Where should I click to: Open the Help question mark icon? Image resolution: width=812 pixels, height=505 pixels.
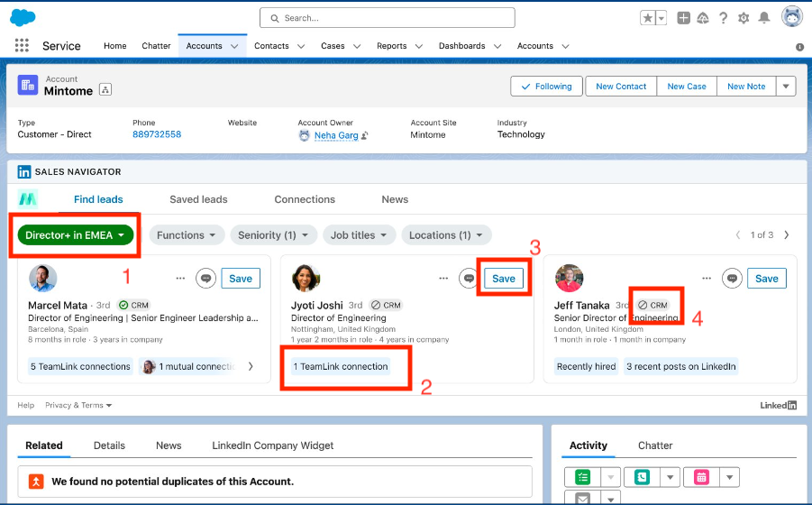click(x=723, y=18)
